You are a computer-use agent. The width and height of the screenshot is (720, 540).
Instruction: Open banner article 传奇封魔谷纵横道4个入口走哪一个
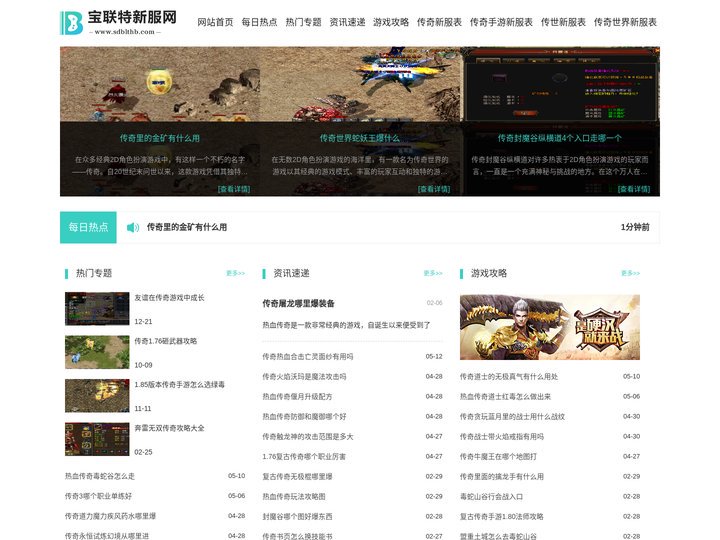560,138
